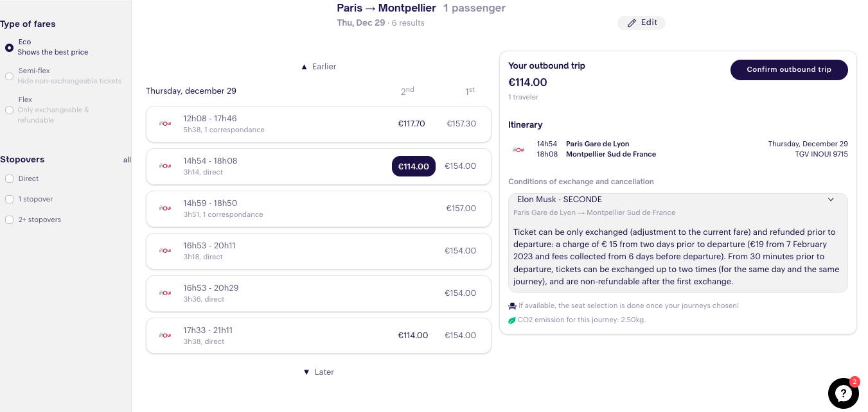Click inOui logo of 12h08 train

(x=165, y=124)
